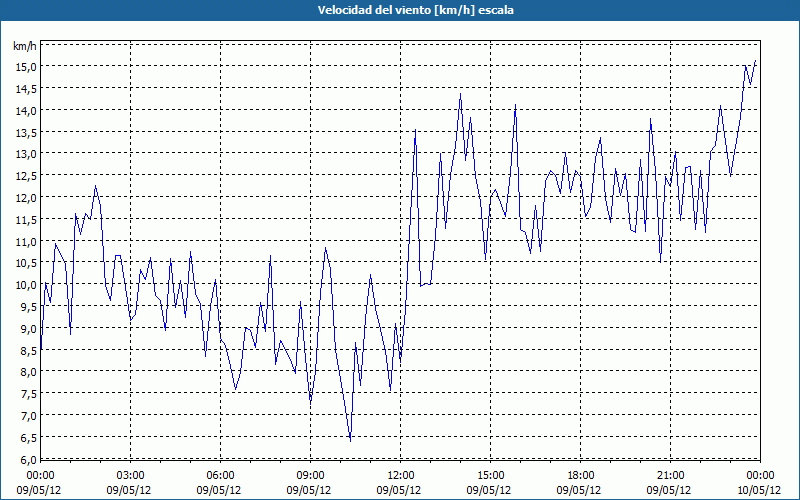Click the 9,0 y-axis value
Image resolution: width=800 pixels, height=500 pixels.
[x=29, y=329]
